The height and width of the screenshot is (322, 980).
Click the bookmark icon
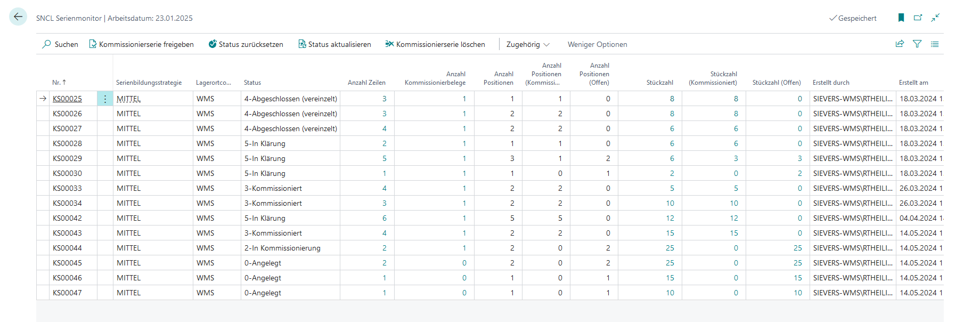[901, 18]
